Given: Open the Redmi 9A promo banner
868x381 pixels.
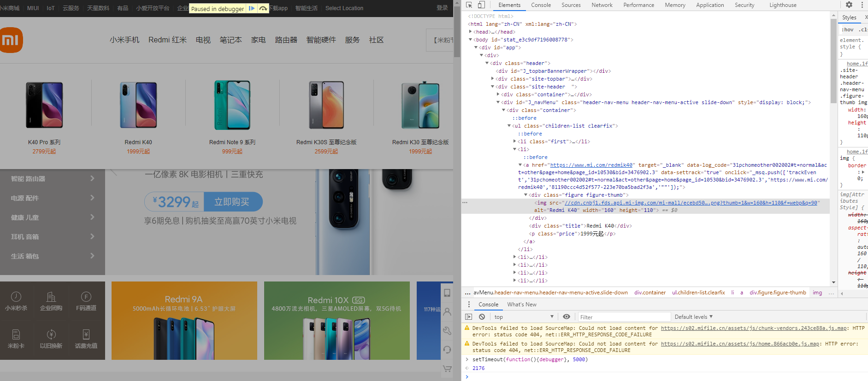Looking at the screenshot, I should pos(184,321).
